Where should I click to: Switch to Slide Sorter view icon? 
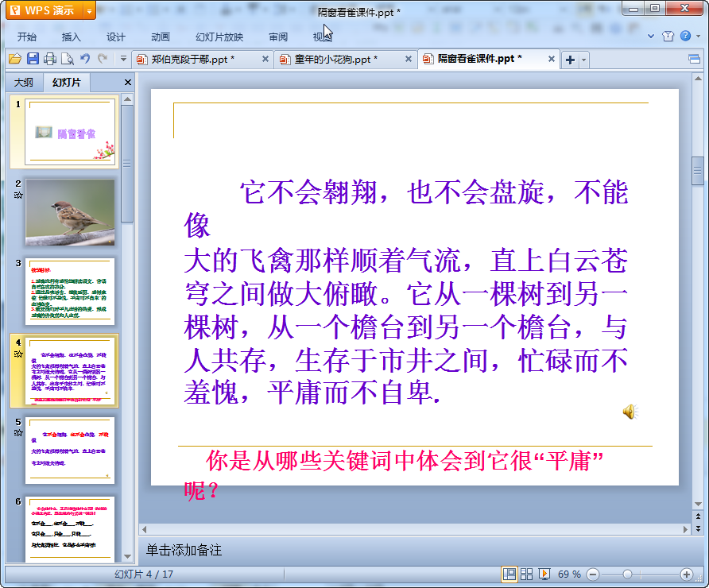[x=526, y=574]
